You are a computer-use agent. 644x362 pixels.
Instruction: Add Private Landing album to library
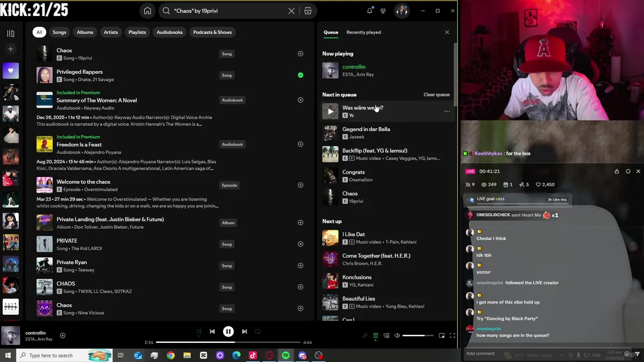tap(300, 223)
